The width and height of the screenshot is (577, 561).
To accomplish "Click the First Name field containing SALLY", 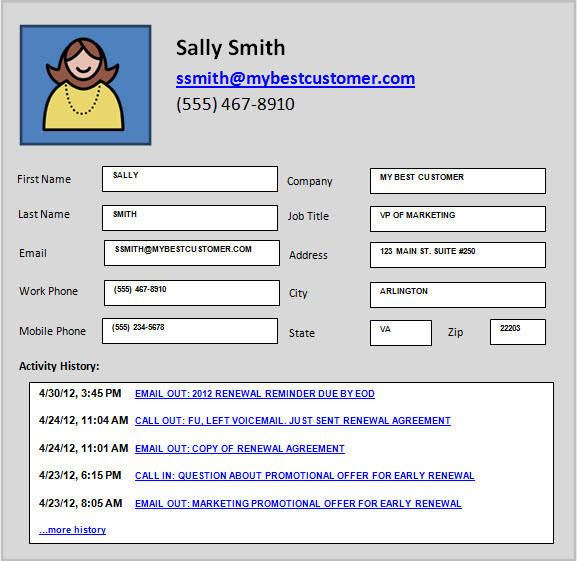I will (x=190, y=179).
